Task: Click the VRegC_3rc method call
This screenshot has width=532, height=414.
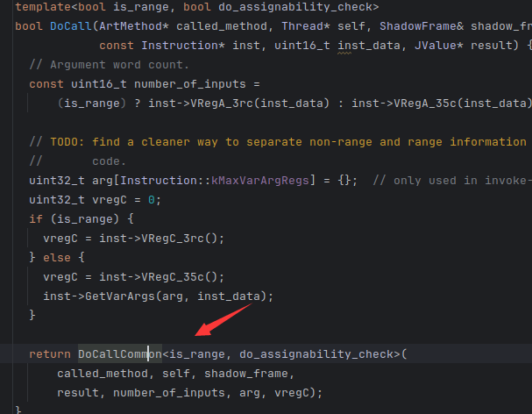Action: (177, 238)
